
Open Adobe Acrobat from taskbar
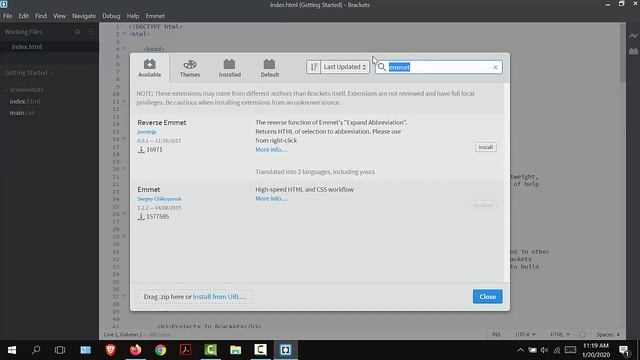pyautogui.click(x=185, y=350)
